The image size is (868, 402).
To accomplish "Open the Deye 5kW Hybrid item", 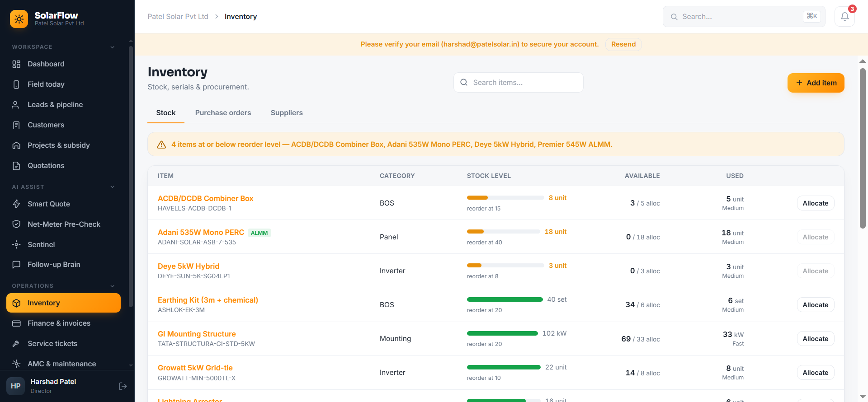I will 189,266.
